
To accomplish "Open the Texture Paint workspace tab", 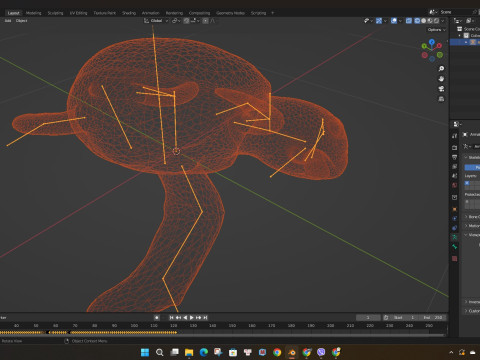I will [104, 13].
